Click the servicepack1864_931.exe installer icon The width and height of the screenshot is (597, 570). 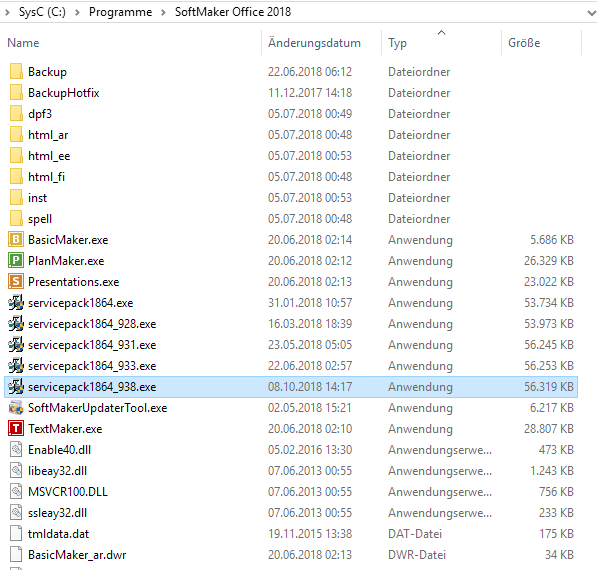click(x=16, y=345)
